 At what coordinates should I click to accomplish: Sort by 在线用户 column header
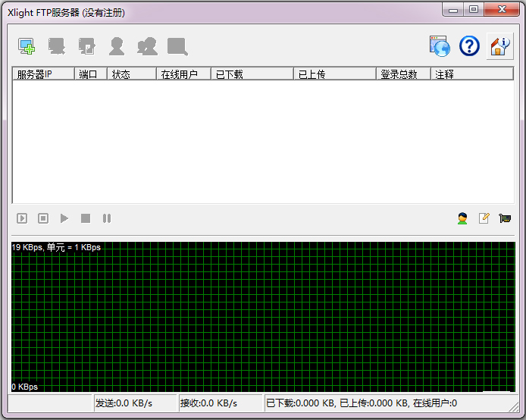click(x=184, y=74)
